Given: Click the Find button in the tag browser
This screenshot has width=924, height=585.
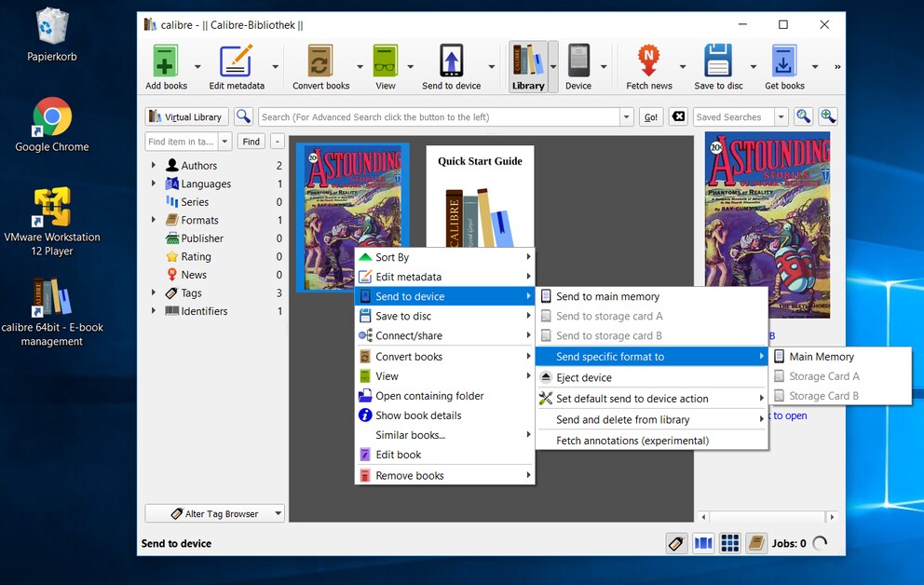Looking at the screenshot, I should 251,142.
